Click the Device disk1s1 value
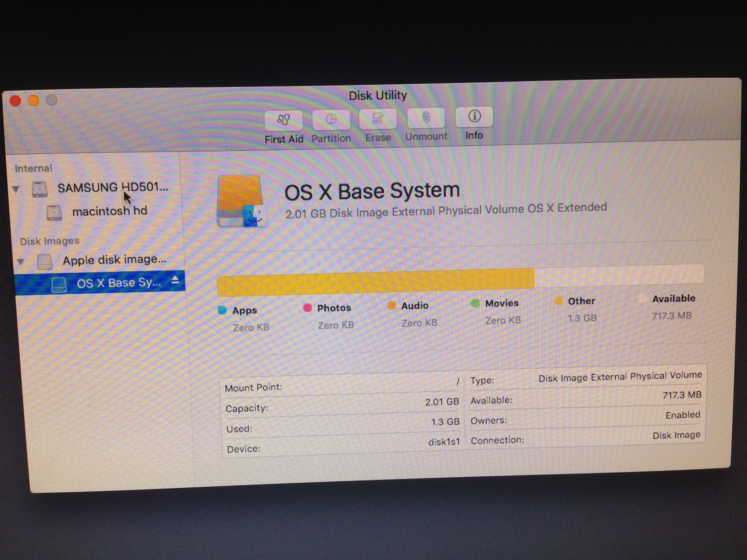 point(444,442)
